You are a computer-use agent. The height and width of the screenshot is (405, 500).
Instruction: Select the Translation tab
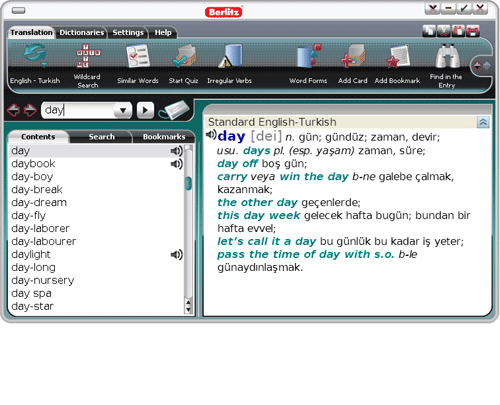pyautogui.click(x=31, y=32)
